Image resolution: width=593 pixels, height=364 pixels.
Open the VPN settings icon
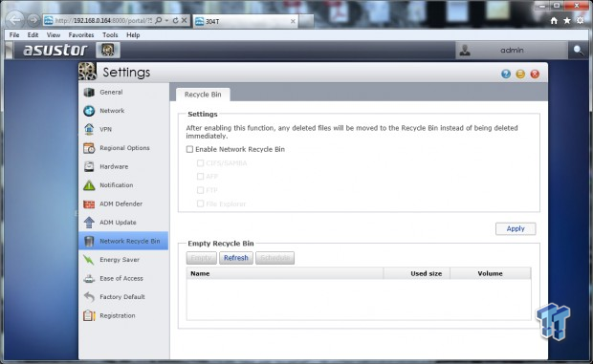tap(89, 129)
